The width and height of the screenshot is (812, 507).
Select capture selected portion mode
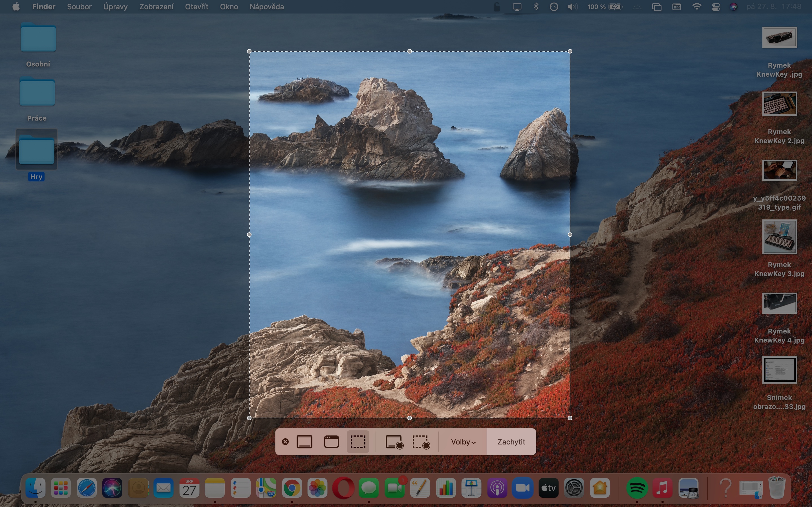tap(358, 442)
